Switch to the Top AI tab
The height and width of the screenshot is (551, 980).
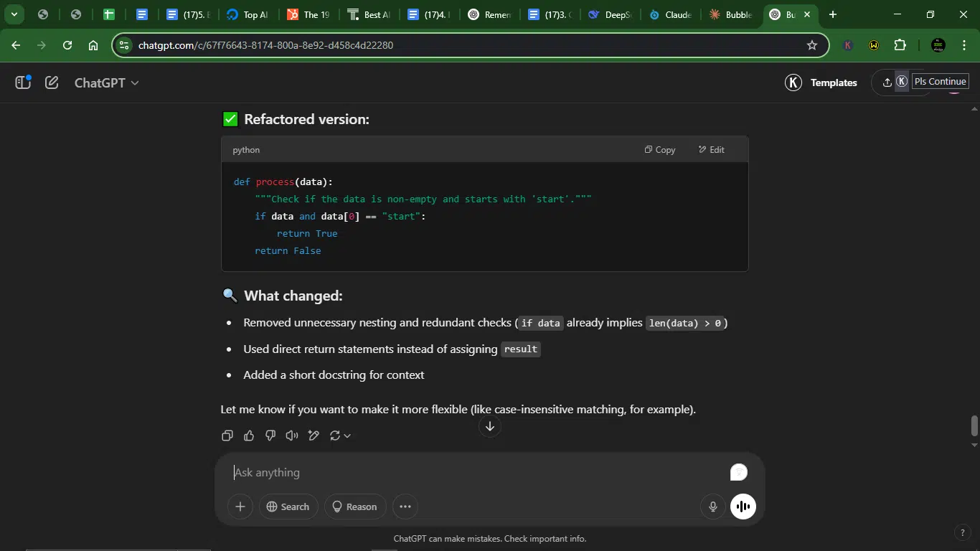click(x=246, y=14)
